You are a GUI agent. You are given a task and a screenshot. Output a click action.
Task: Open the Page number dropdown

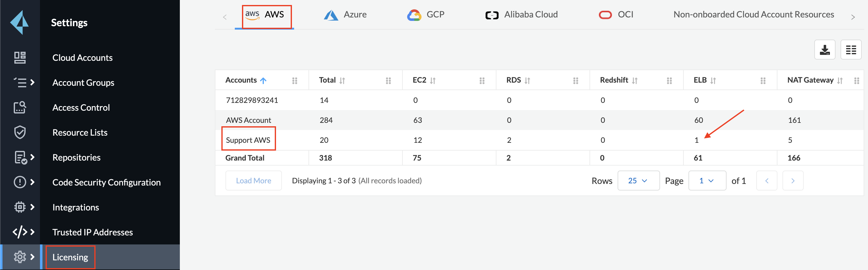pos(707,181)
